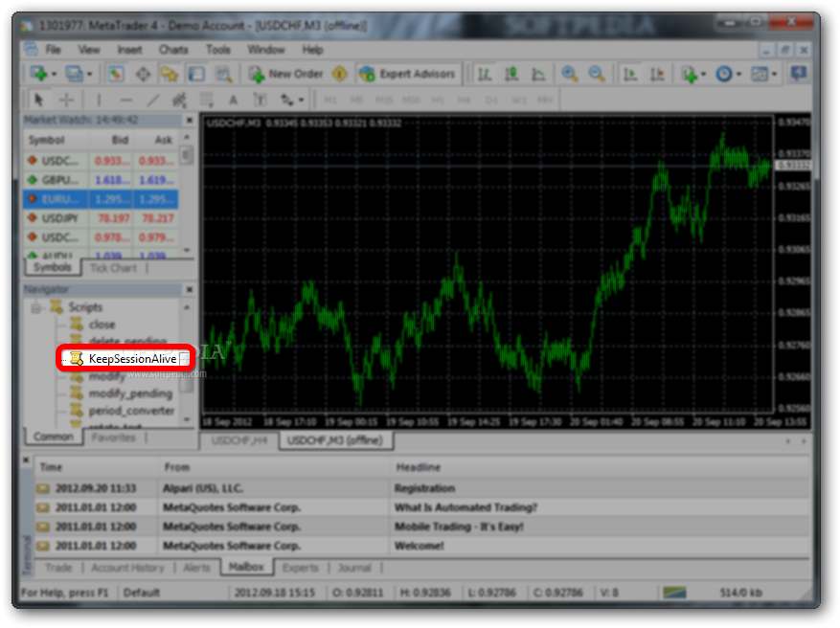Switch to the Account History tab
The width and height of the screenshot is (840, 628).
pyautogui.click(x=127, y=568)
